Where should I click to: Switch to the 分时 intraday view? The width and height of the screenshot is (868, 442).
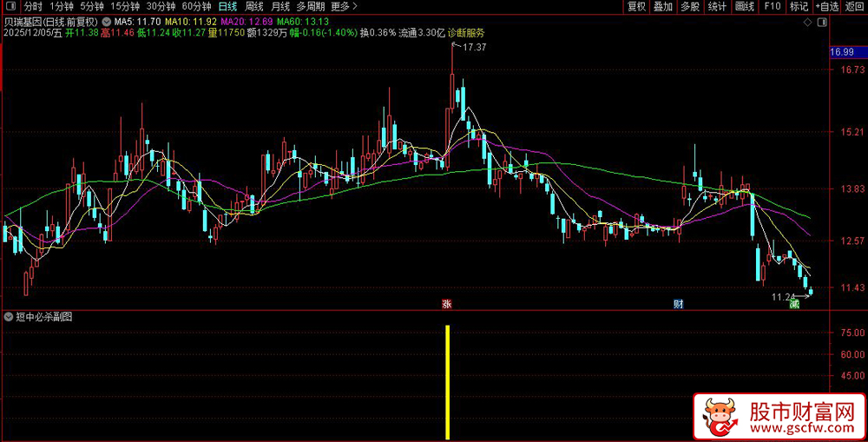click(33, 7)
